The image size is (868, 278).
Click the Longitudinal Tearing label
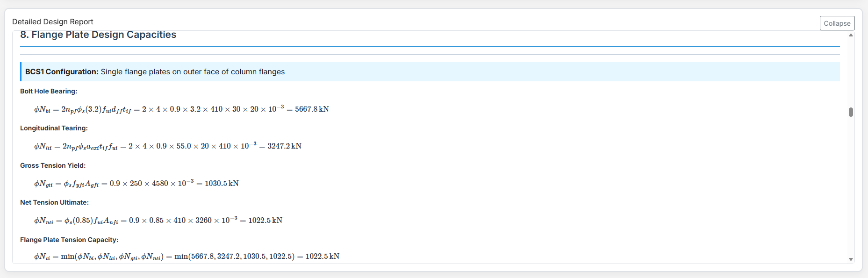[x=54, y=128]
